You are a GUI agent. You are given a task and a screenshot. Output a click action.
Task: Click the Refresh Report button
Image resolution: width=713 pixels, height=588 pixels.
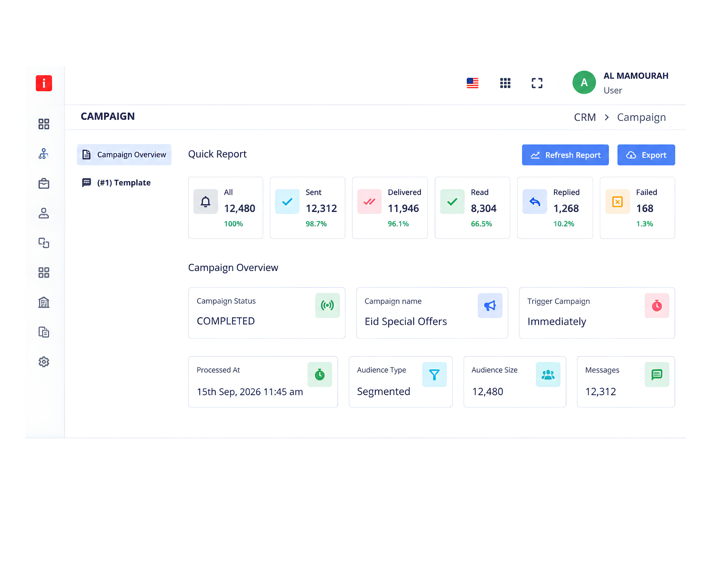565,155
